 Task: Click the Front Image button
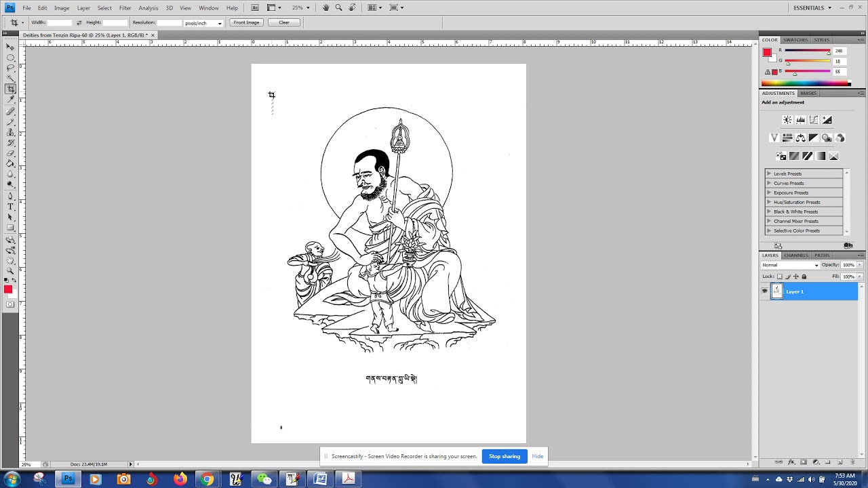246,22
